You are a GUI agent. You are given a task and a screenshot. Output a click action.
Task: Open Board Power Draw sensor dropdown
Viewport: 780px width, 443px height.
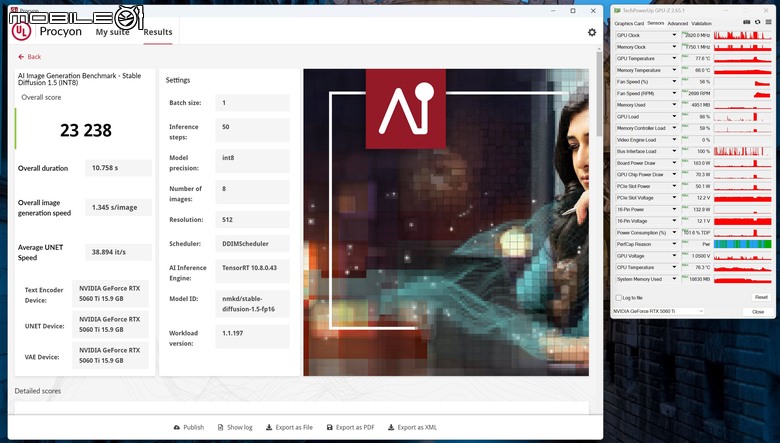674,163
